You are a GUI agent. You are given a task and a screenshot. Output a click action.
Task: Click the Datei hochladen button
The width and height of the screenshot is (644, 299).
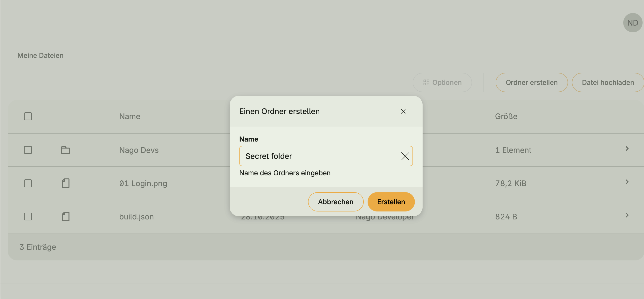click(608, 82)
